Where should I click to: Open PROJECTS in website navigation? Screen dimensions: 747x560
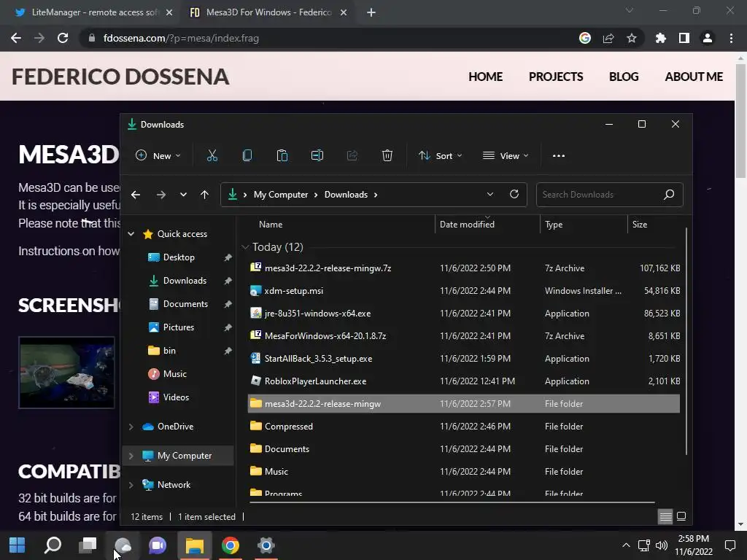[x=556, y=77]
